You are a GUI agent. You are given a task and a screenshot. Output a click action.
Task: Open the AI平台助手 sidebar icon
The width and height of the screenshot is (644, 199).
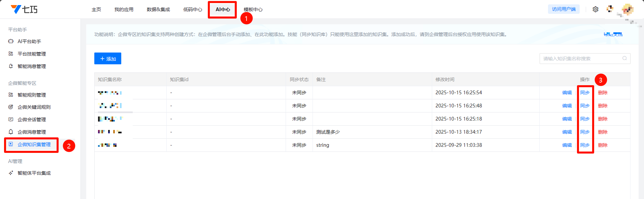pyautogui.click(x=11, y=41)
